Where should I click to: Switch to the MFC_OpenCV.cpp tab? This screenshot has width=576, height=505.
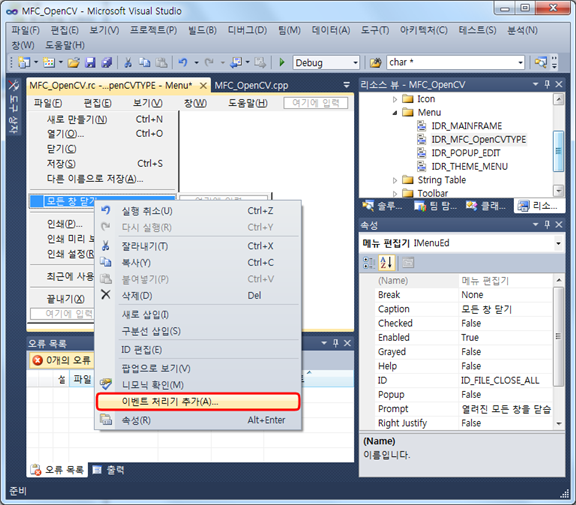[251, 86]
